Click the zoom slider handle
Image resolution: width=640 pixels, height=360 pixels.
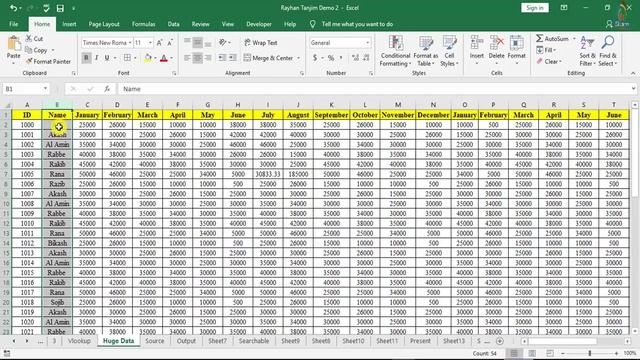coord(590,353)
